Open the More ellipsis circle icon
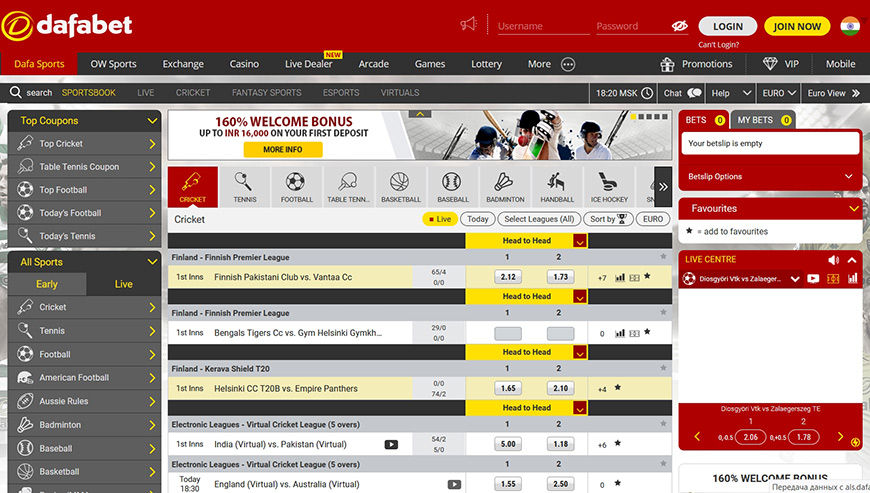Image resolution: width=870 pixels, height=493 pixels. tap(568, 64)
